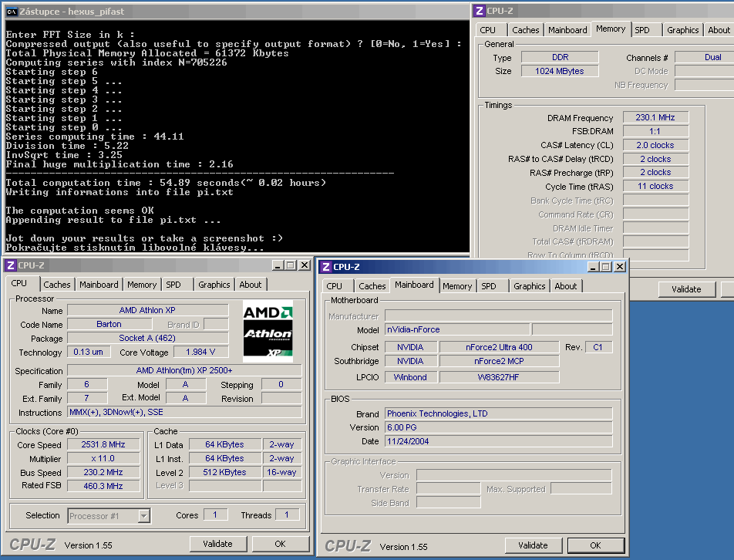Viewport: 734px width, 560px height.
Task: Close the Mainboard CPU-Z window
Action: 620,267
